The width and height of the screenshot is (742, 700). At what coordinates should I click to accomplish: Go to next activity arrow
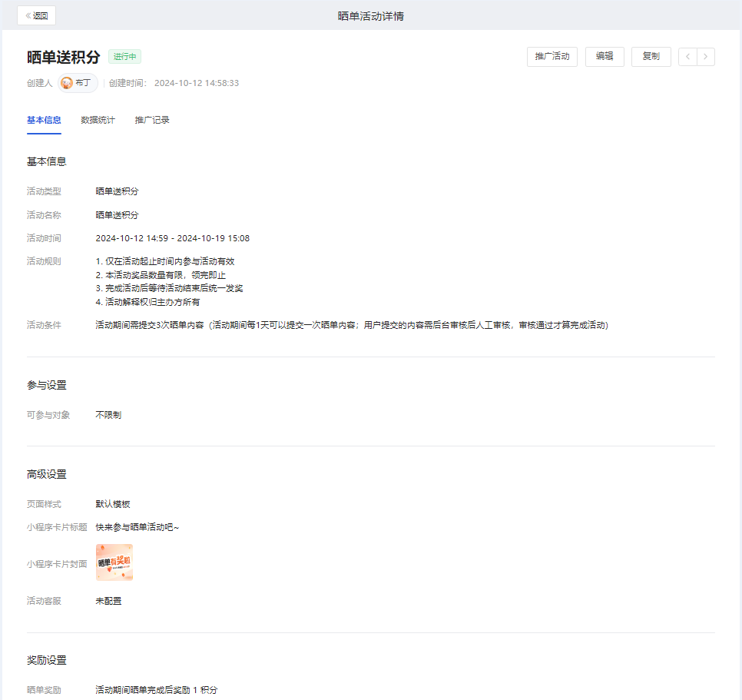(706, 56)
